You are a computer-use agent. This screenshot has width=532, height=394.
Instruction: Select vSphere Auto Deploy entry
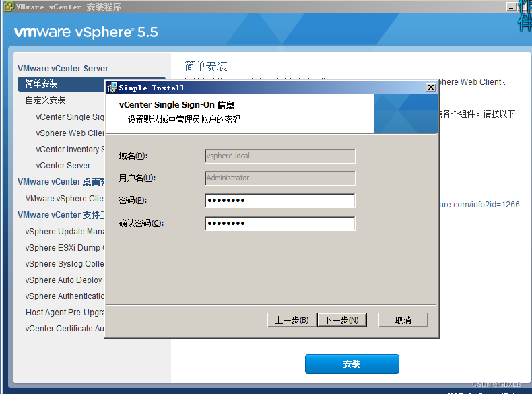coord(63,280)
